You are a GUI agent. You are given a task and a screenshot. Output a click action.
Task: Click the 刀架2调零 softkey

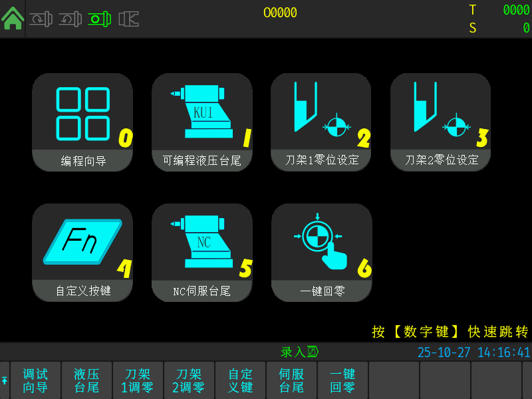click(189, 380)
